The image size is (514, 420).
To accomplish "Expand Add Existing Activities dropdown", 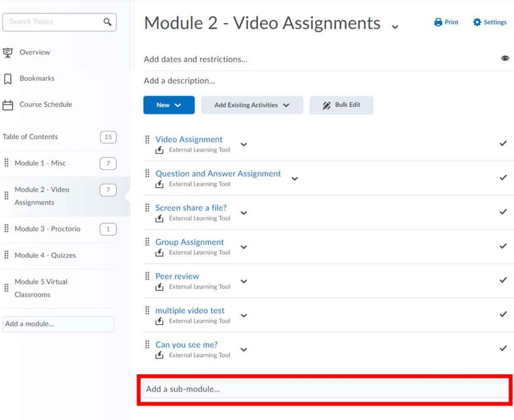I will 252,105.
